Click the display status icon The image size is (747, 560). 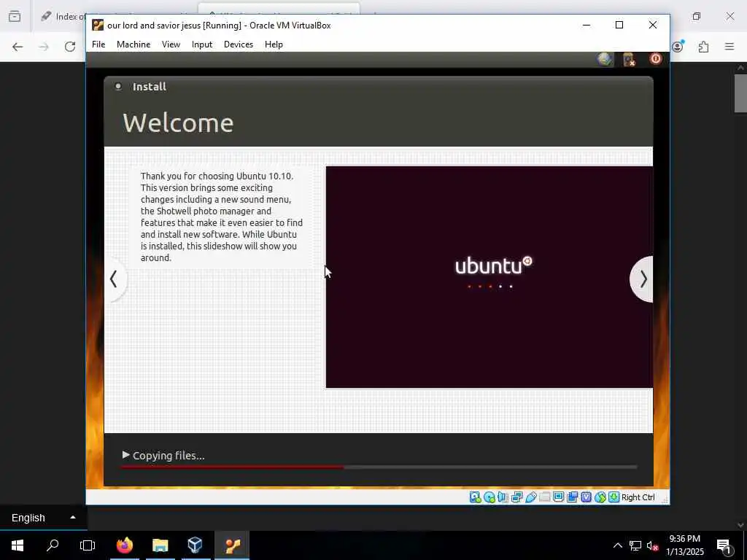tap(558, 497)
